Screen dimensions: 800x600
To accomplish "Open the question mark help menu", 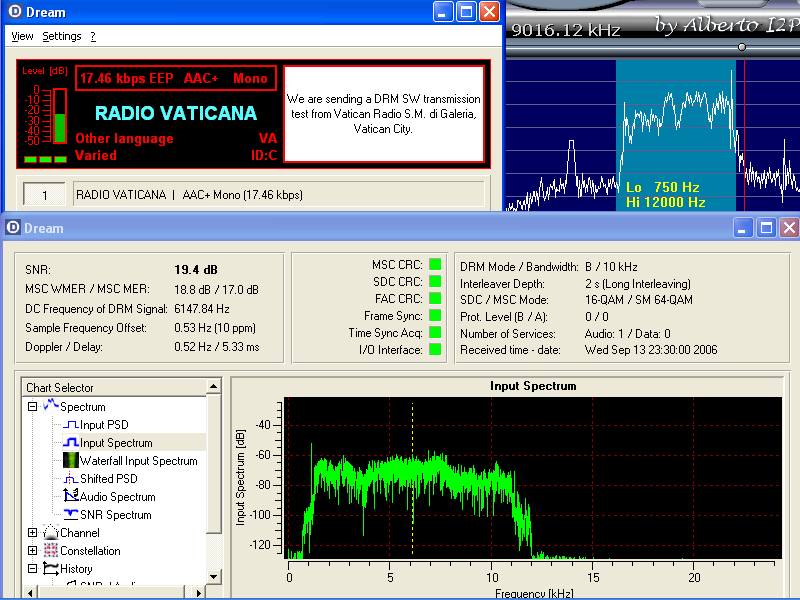I will (93, 36).
